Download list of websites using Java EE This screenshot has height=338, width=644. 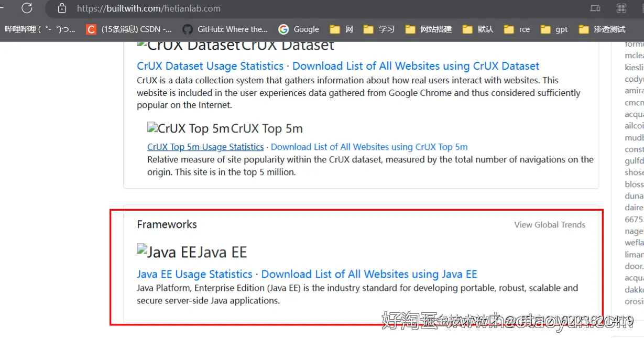(369, 274)
